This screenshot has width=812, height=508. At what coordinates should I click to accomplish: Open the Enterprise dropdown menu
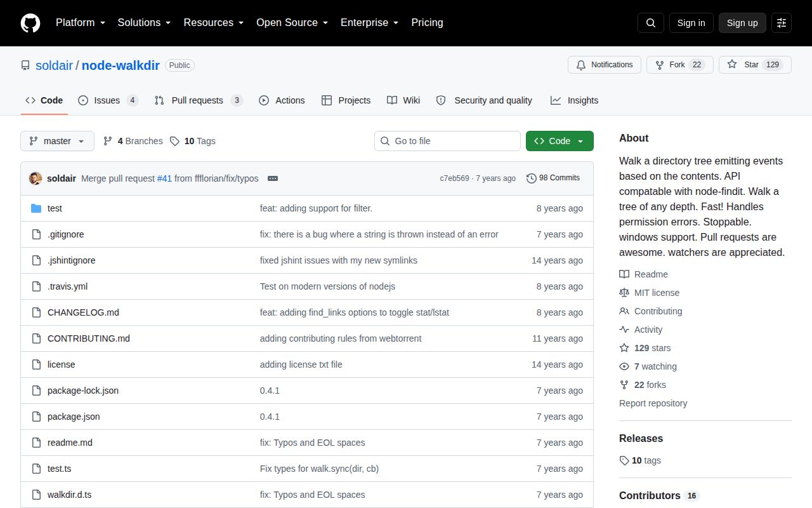(370, 23)
